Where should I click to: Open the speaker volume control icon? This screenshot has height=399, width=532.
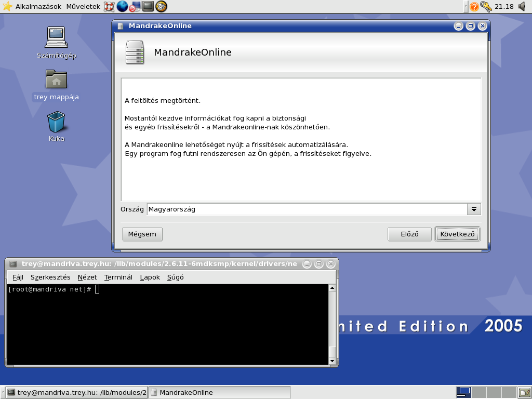click(522, 6)
